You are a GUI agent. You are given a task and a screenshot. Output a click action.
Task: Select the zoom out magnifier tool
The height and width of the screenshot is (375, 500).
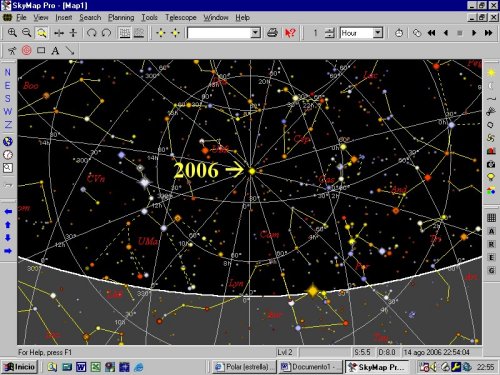[27, 33]
